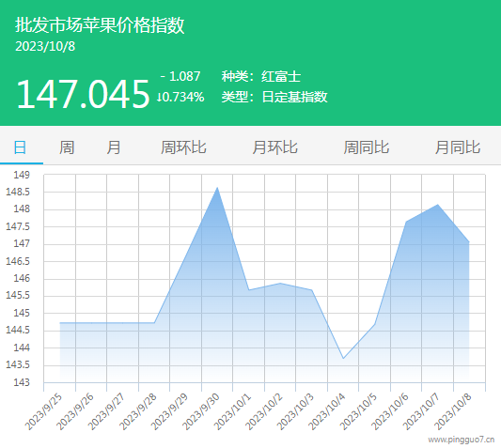Click the down-arrow 0.734% change indicator

pyautogui.click(x=180, y=97)
